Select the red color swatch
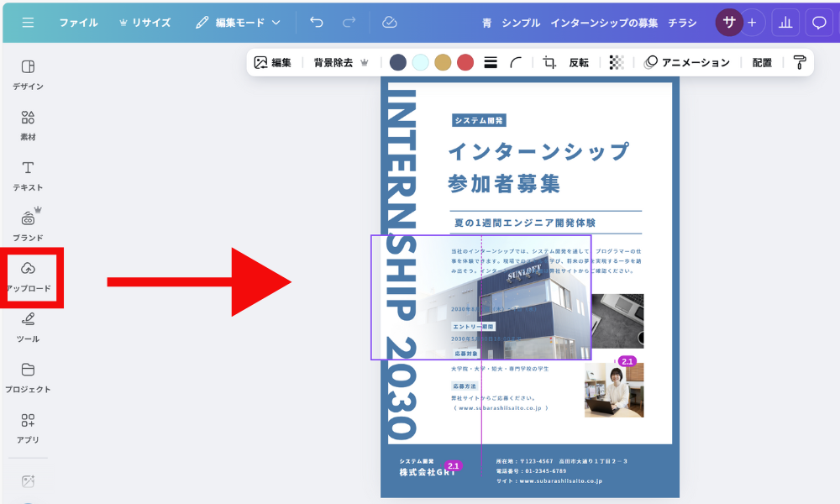Image resolution: width=840 pixels, height=504 pixels. click(x=465, y=63)
